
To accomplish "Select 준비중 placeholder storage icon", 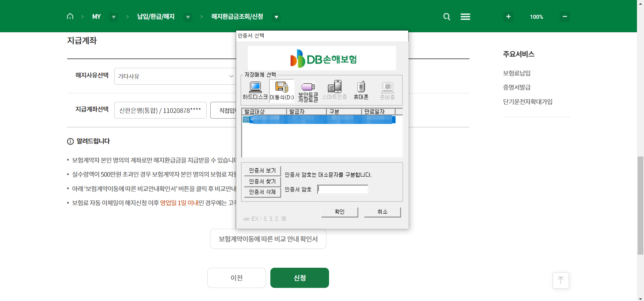I will pos(387,91).
